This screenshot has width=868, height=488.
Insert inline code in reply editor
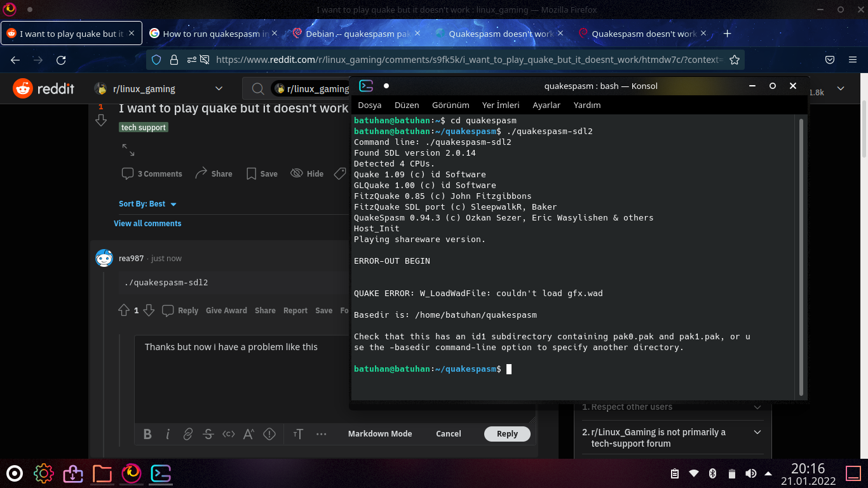click(229, 434)
